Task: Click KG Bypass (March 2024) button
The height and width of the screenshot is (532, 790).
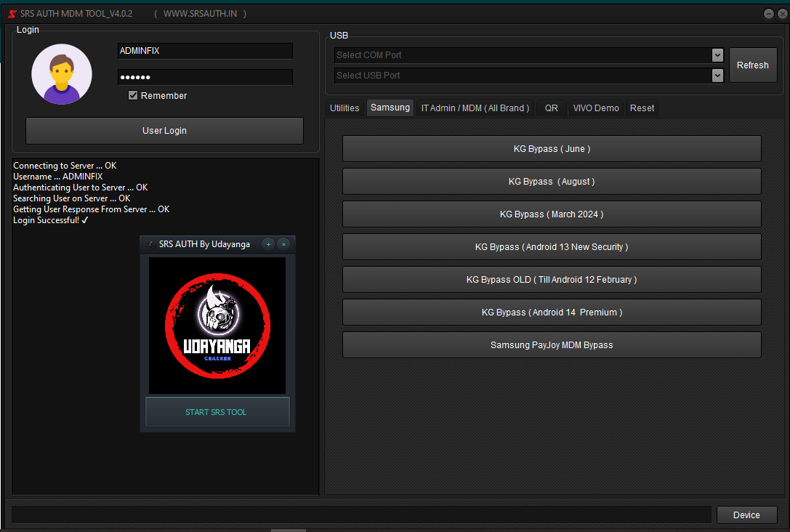Action: 552,214
